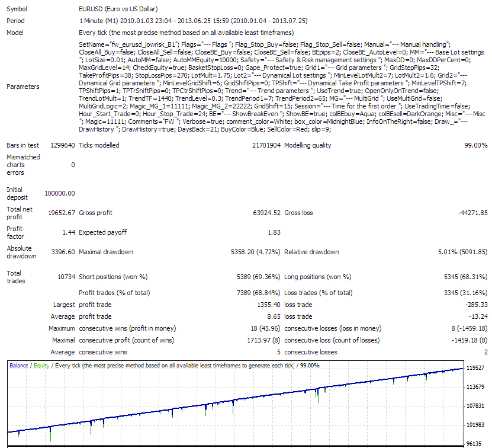Click the SetName fw_eurusd_lowrisk_B1 parameter text
Screen dimensions: 492x448
pos(128,44)
